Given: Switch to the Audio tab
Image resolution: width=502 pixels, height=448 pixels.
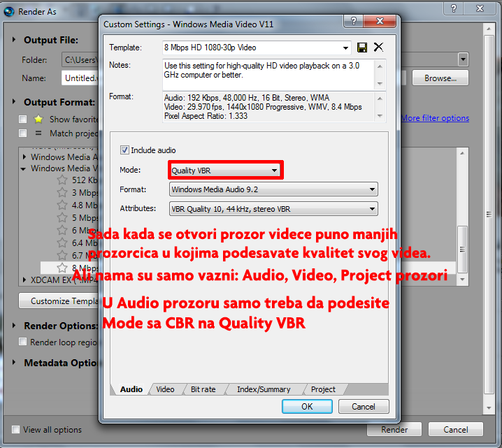Looking at the screenshot, I should (131, 389).
